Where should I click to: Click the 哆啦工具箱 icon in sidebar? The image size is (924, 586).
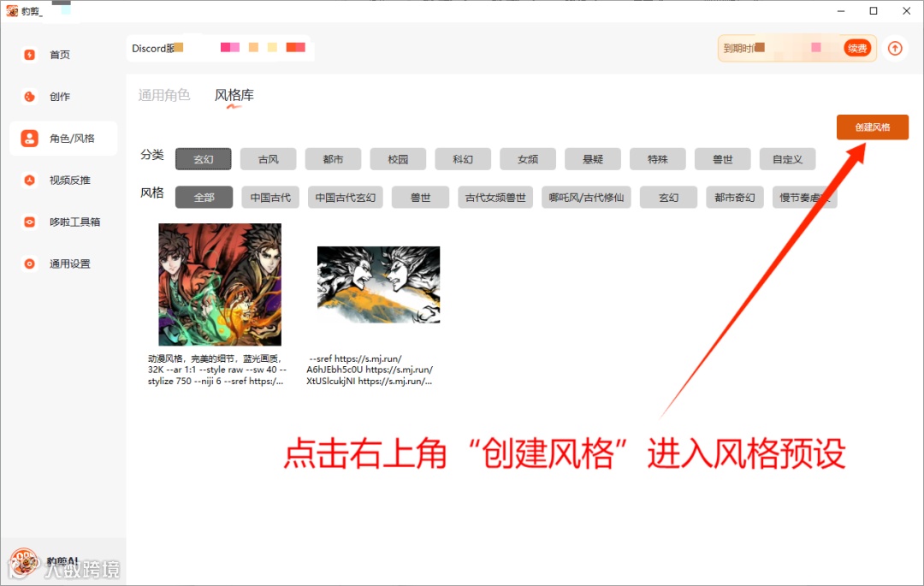point(29,222)
